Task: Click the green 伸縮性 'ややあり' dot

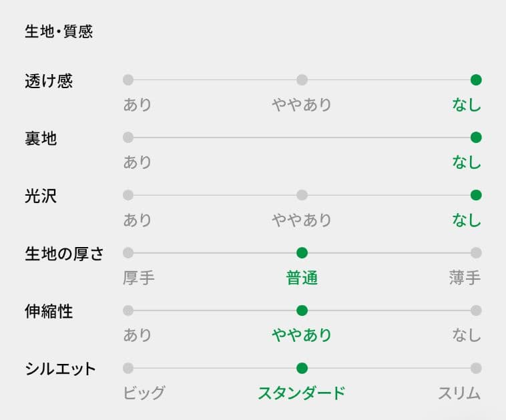Action: pyautogui.click(x=302, y=310)
